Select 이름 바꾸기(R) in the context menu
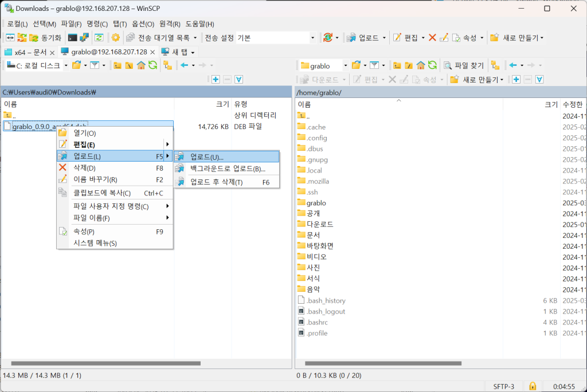 point(115,180)
